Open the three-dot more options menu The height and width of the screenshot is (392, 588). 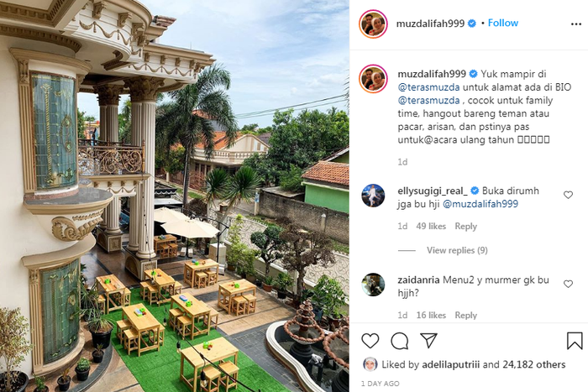coord(576,24)
